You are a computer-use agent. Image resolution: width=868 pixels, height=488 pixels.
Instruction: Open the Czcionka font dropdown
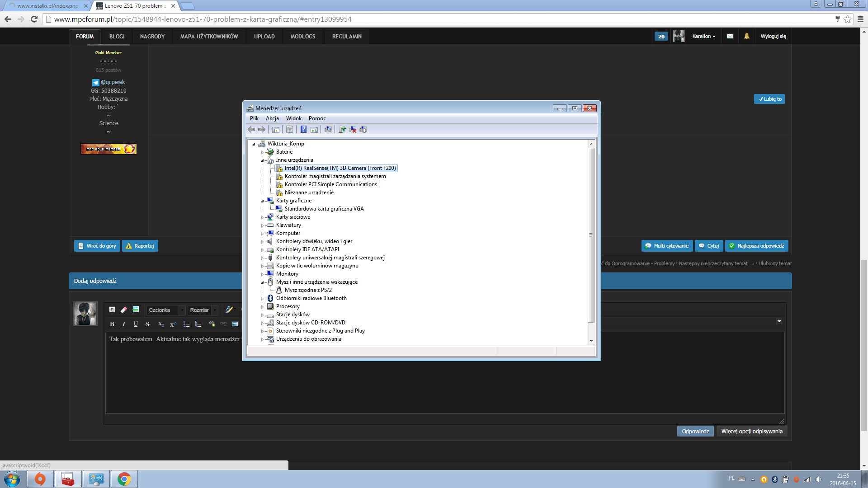[x=166, y=310]
